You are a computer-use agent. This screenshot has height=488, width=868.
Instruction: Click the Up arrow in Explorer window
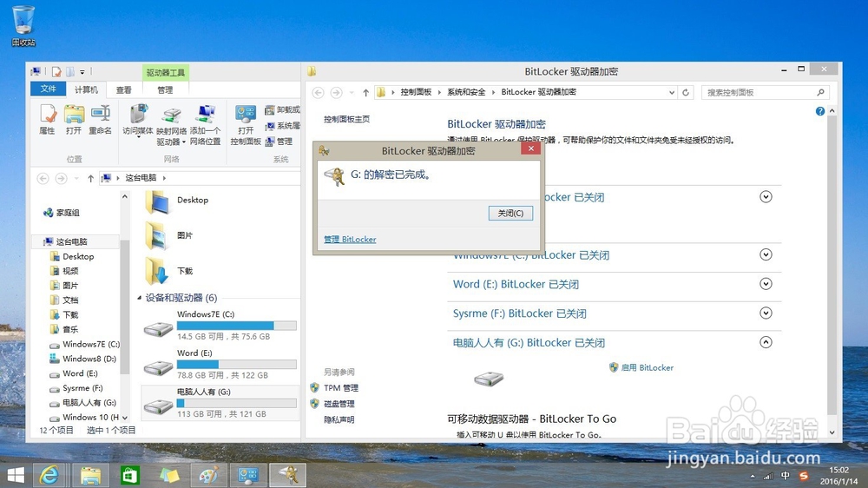[x=91, y=178]
